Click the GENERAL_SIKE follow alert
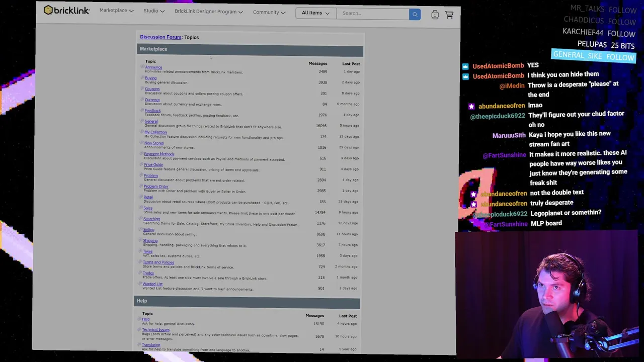Screen dimensions: 644x362 [x=594, y=56]
